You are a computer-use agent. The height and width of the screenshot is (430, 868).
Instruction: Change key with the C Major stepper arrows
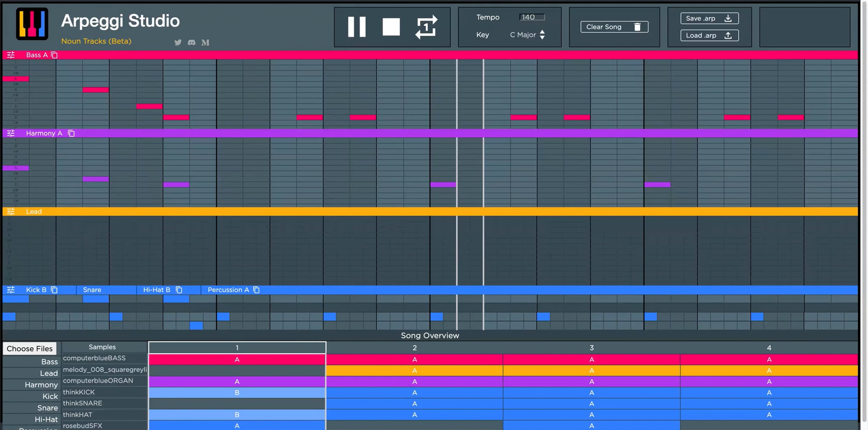(542, 35)
